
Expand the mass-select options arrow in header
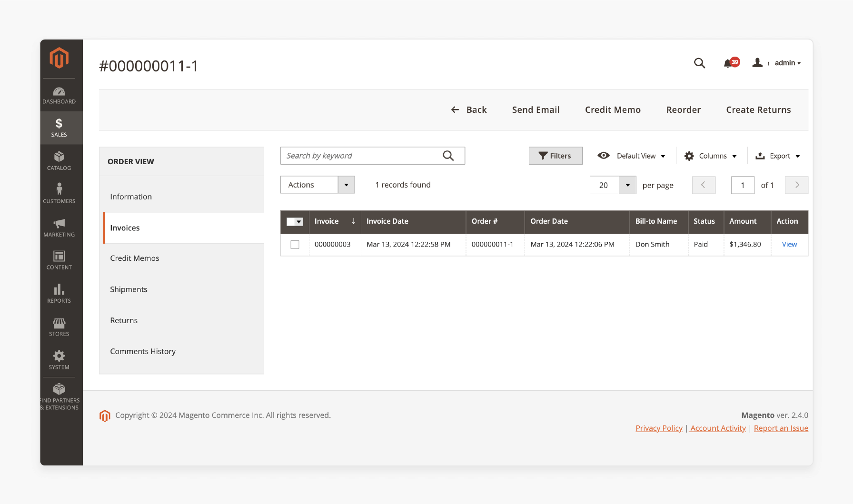pyautogui.click(x=299, y=222)
